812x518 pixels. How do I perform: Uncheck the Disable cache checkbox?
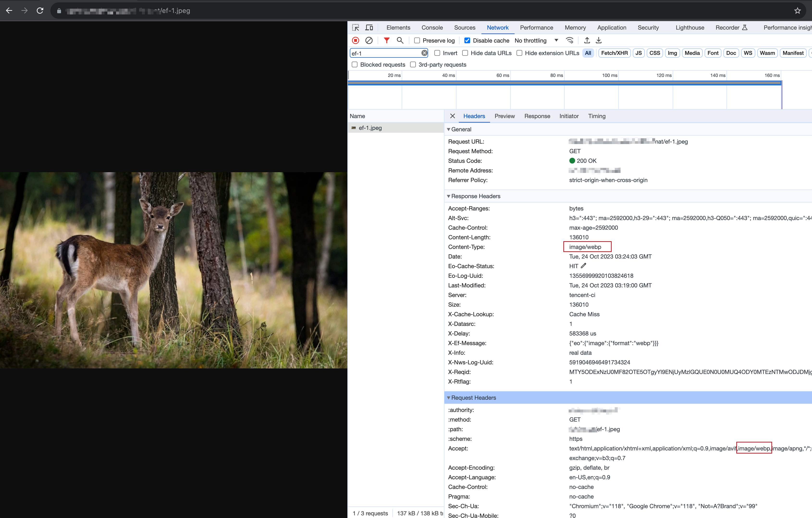tap(467, 40)
